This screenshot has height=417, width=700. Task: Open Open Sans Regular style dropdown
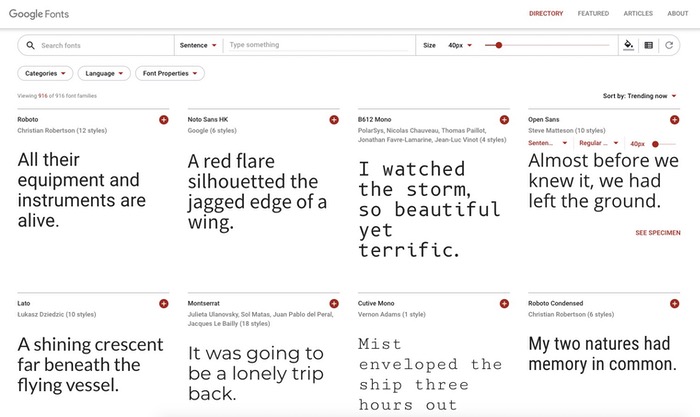[x=599, y=143]
